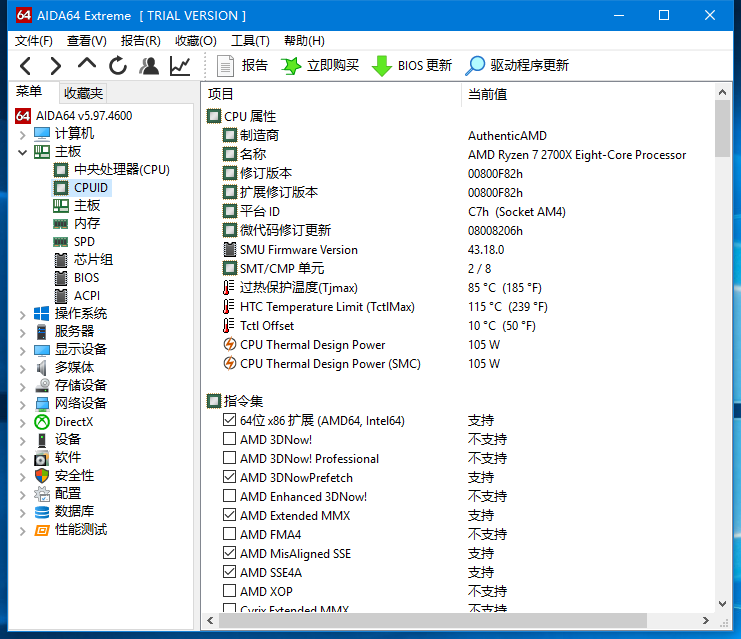
Task: Open the 文件(F) menu
Action: tap(34, 41)
